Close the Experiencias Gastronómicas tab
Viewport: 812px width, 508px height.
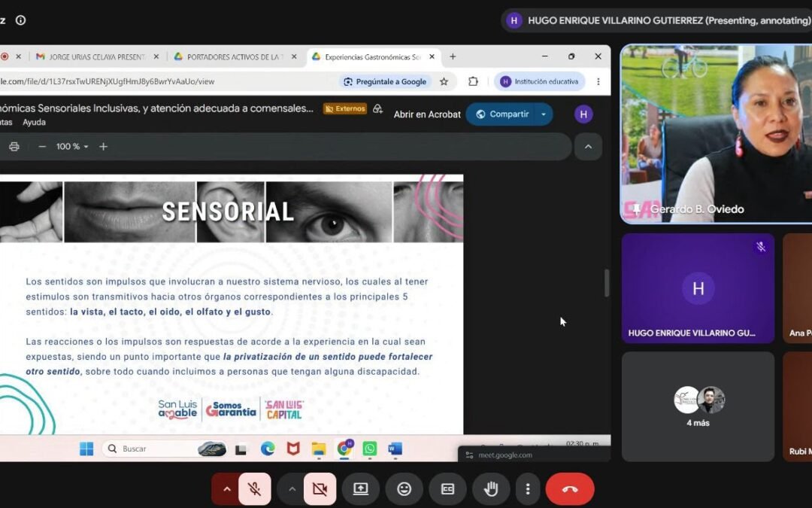click(x=432, y=57)
